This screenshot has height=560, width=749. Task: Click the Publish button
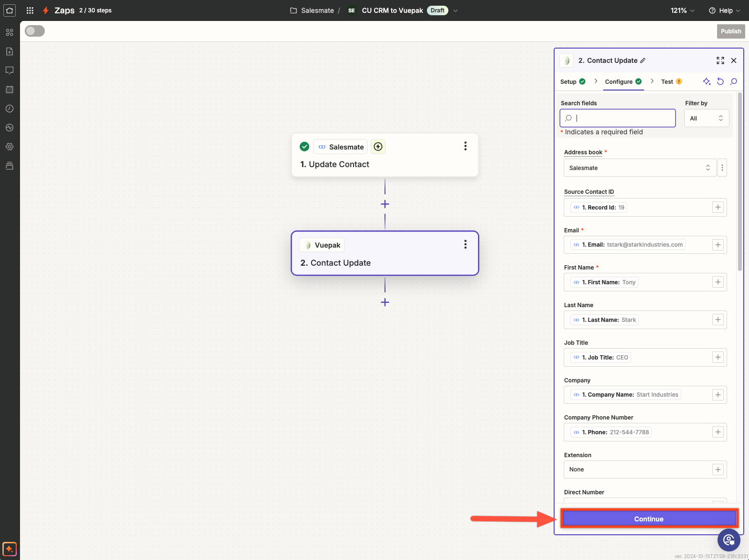[730, 31]
